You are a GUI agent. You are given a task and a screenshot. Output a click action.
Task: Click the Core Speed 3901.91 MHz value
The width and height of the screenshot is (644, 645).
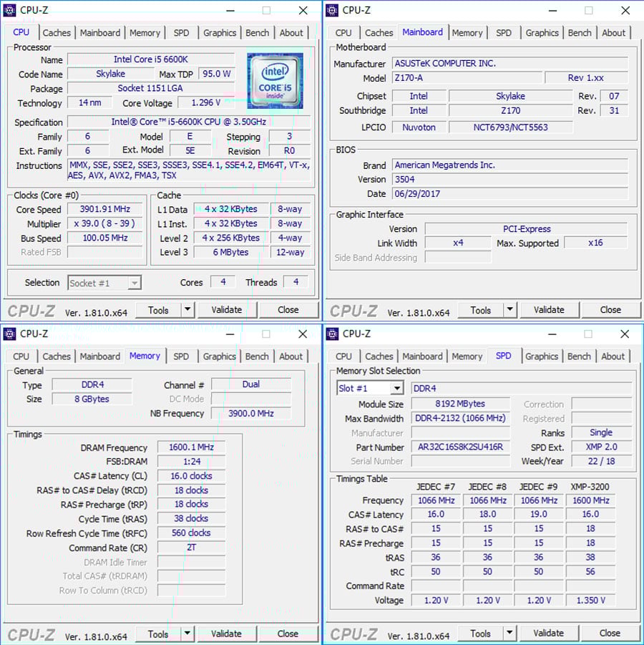tap(105, 209)
